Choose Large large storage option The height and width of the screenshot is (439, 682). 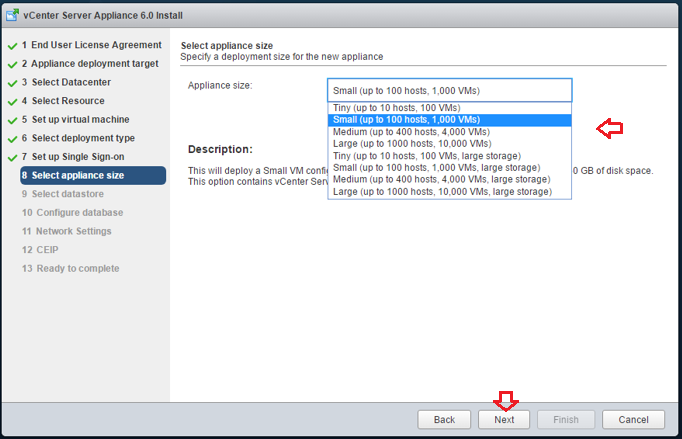449,191
